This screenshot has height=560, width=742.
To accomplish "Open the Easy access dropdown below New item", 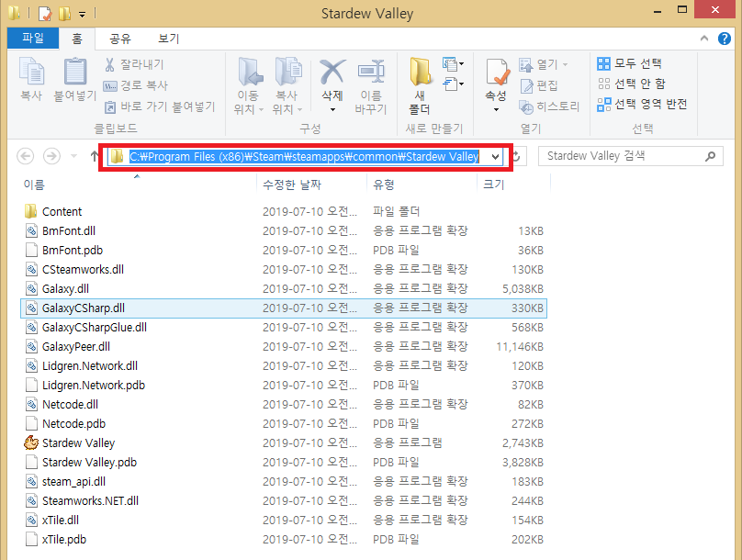I will pos(453,84).
